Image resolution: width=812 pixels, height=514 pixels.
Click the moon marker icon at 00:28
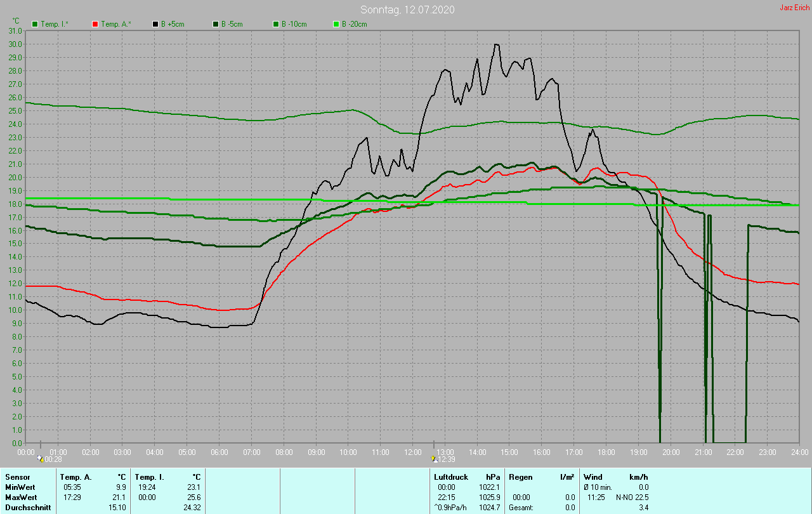[40, 458]
